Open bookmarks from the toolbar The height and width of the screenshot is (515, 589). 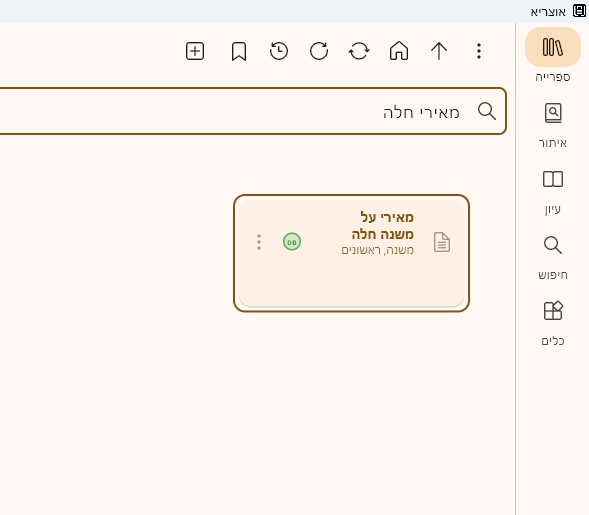click(x=239, y=51)
